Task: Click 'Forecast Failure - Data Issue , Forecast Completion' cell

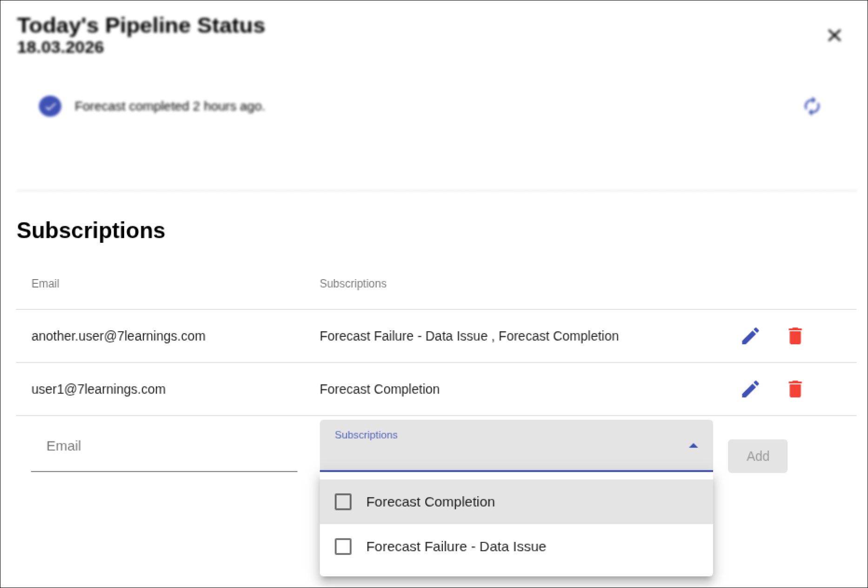Action: 469,336
